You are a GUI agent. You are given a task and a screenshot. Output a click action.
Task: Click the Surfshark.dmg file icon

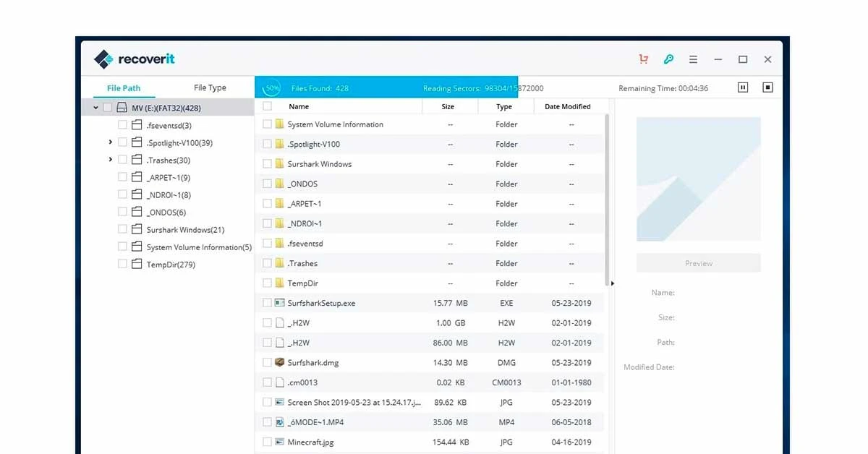[279, 362]
